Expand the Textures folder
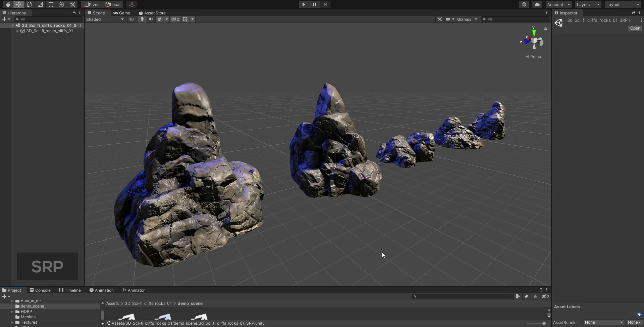 click(x=12, y=322)
